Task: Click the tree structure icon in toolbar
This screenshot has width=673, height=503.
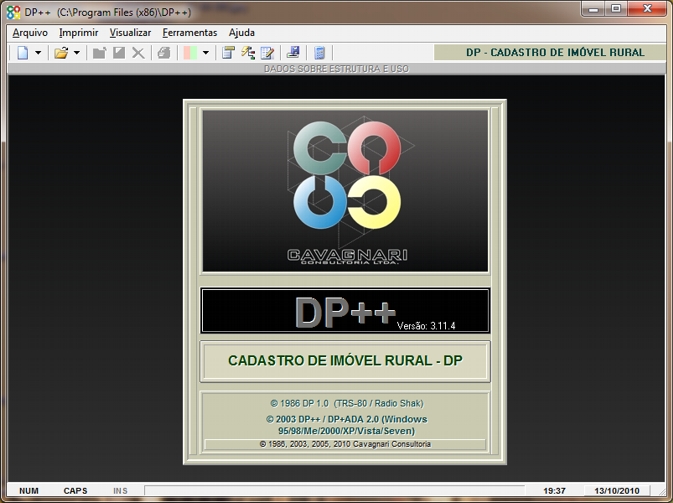Action: pyautogui.click(x=247, y=53)
